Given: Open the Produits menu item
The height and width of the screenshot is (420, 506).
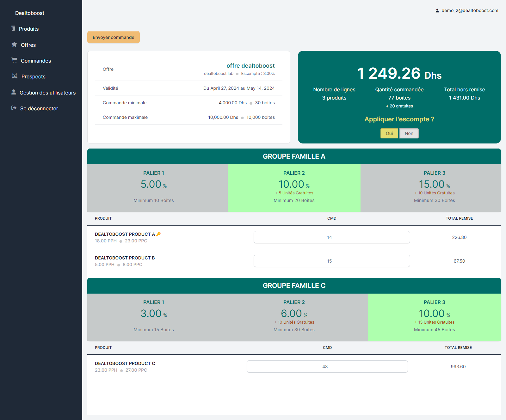Looking at the screenshot, I should (x=29, y=29).
